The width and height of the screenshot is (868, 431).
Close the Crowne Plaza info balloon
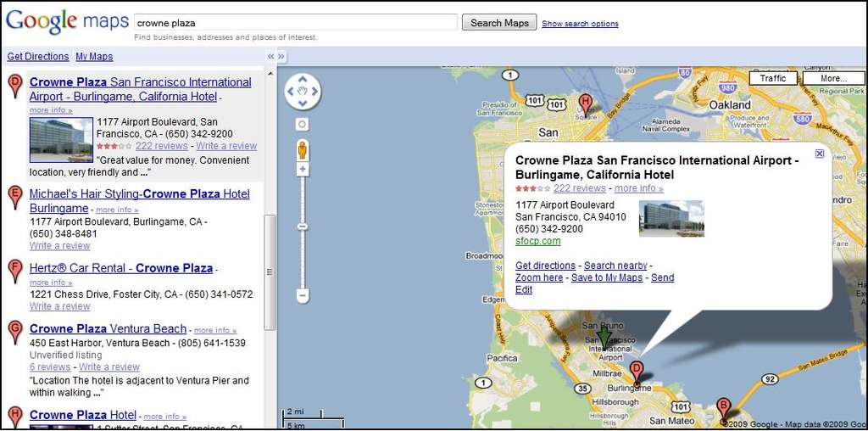coord(819,154)
